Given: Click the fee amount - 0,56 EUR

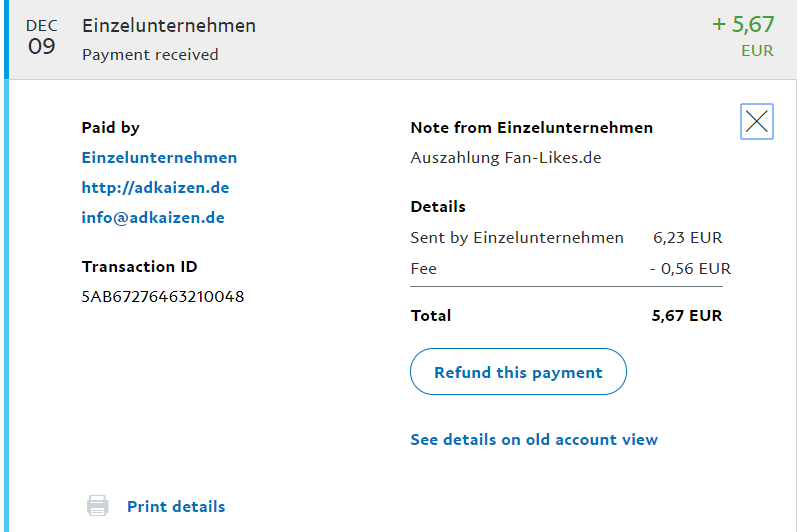Looking at the screenshot, I should 690,268.
